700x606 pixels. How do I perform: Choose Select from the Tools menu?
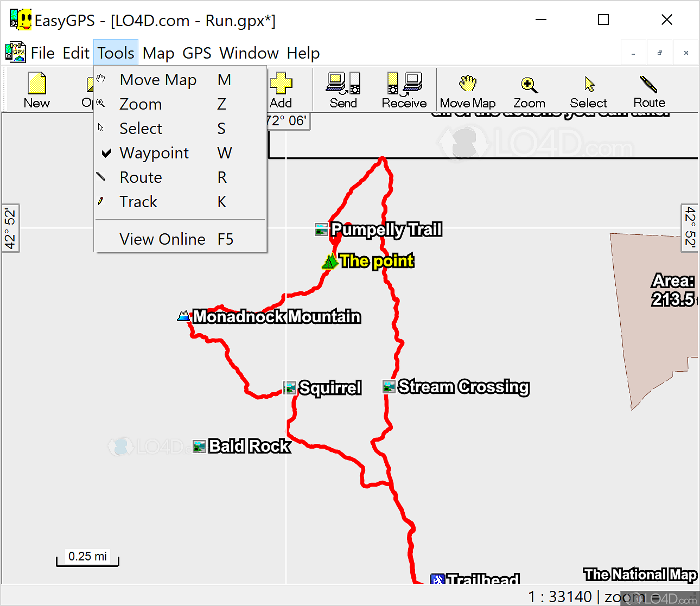click(x=180, y=129)
